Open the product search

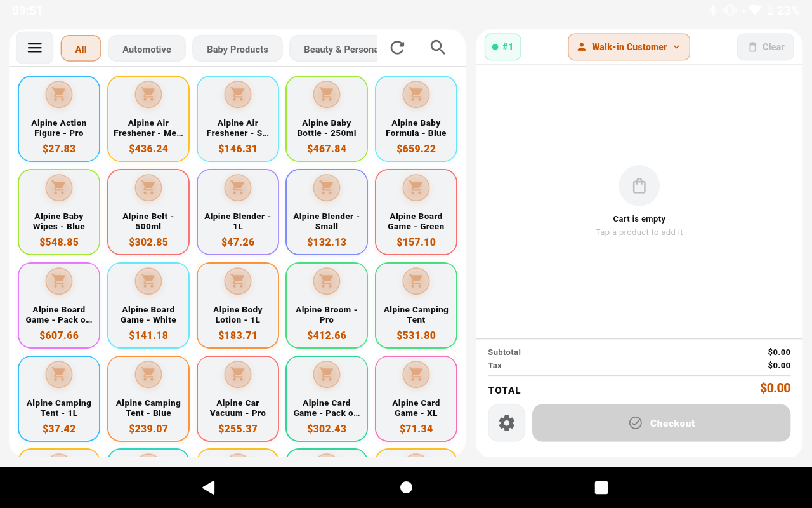[438, 48]
